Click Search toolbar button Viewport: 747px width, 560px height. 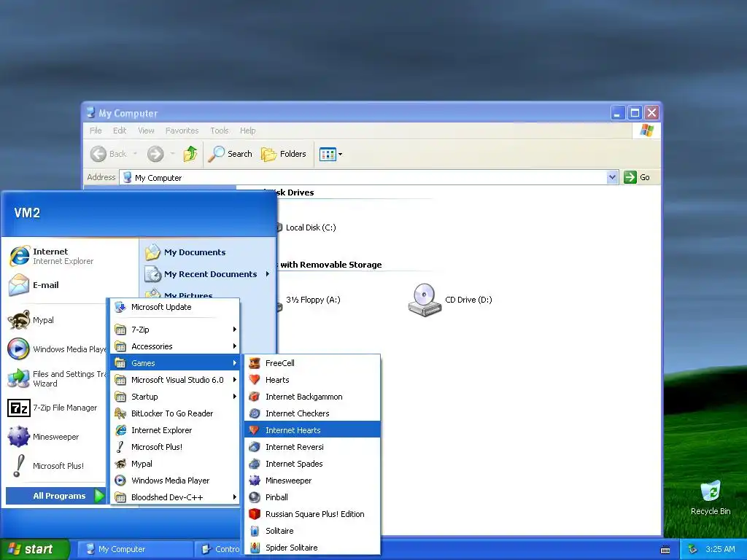coord(231,154)
